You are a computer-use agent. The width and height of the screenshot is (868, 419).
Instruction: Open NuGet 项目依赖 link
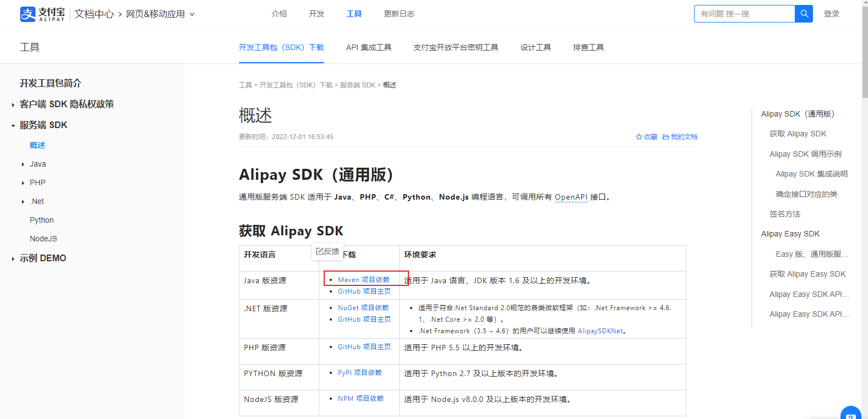pyautogui.click(x=363, y=308)
